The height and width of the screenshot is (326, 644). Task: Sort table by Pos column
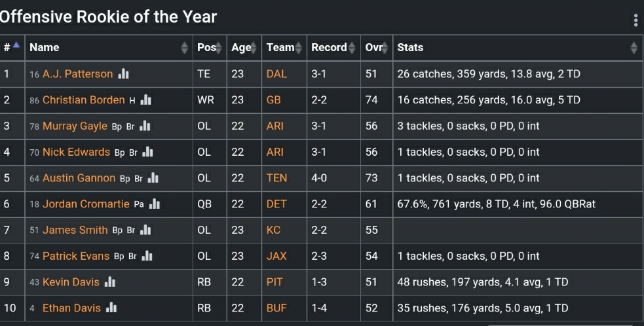[206, 47]
